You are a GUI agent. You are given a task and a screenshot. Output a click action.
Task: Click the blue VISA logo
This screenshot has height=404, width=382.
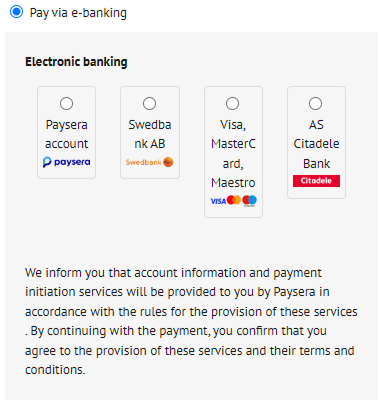point(218,201)
